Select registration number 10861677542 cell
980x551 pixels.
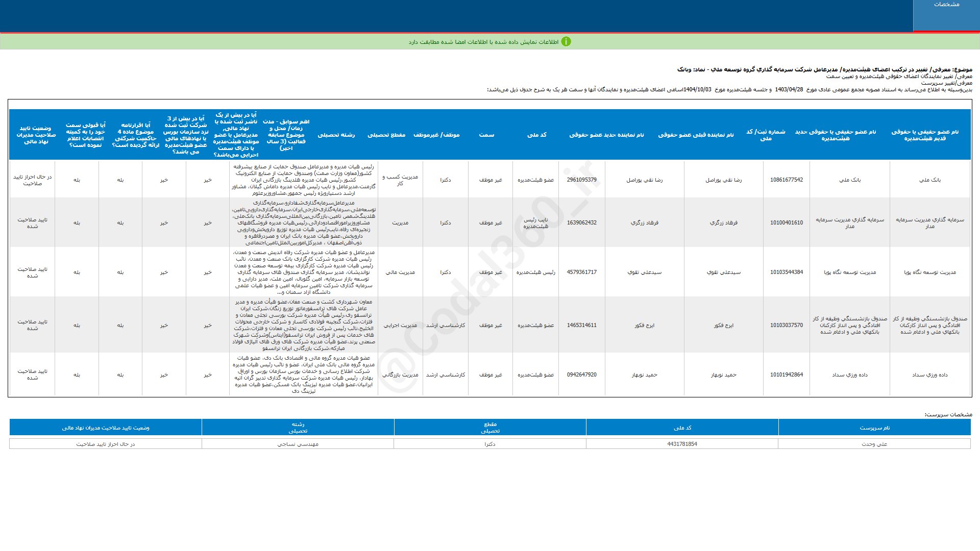tap(786, 180)
